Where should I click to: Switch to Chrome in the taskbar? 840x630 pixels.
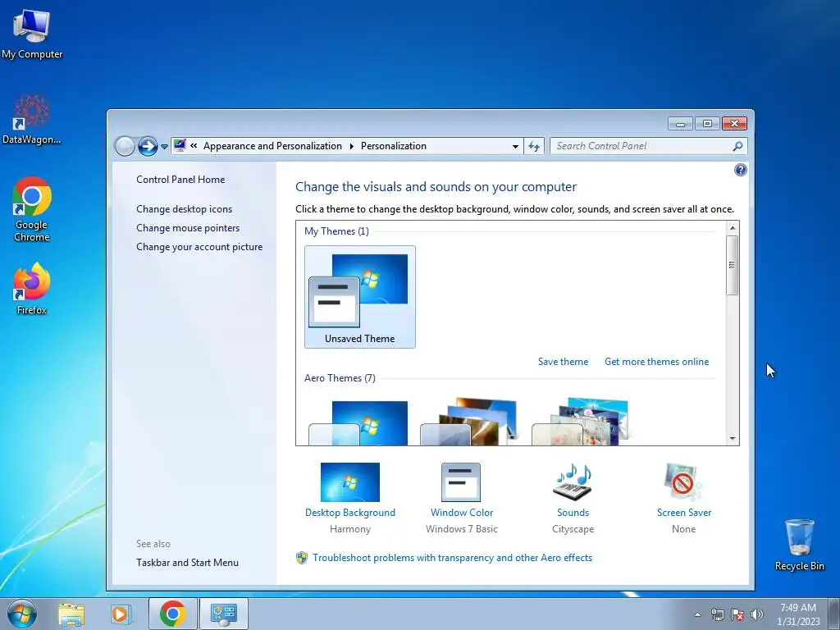(172, 614)
